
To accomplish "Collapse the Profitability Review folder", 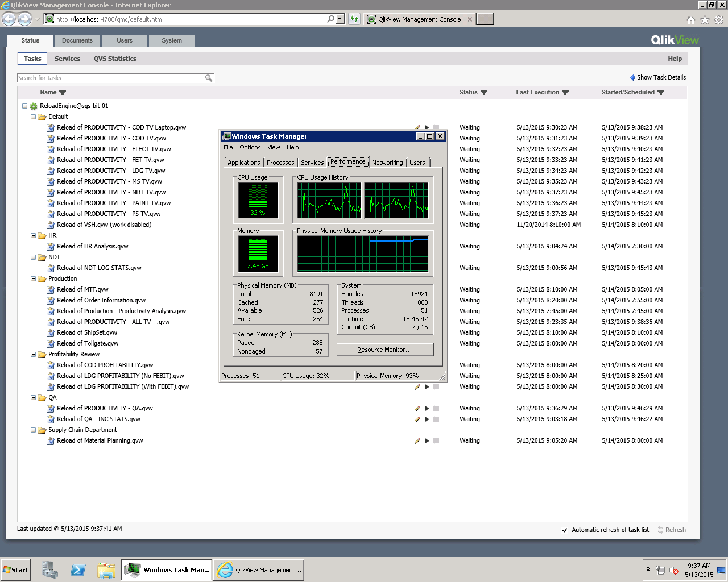I will tap(33, 355).
